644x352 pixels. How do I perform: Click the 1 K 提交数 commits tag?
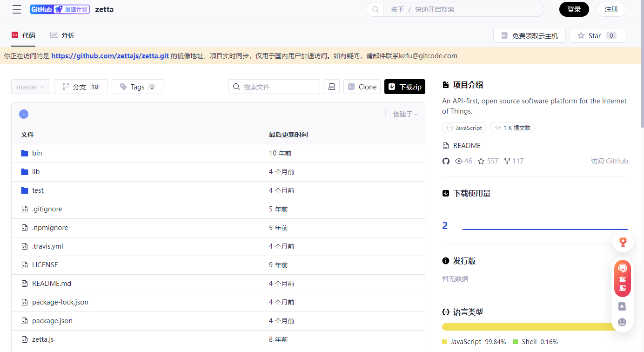512,128
